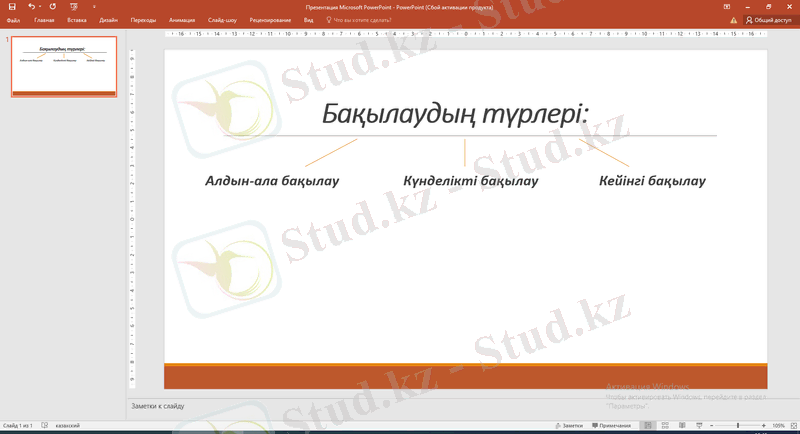Screen dimensions: 800x434
Task: Select the Анимация ribbon tab
Action: coord(182,20)
